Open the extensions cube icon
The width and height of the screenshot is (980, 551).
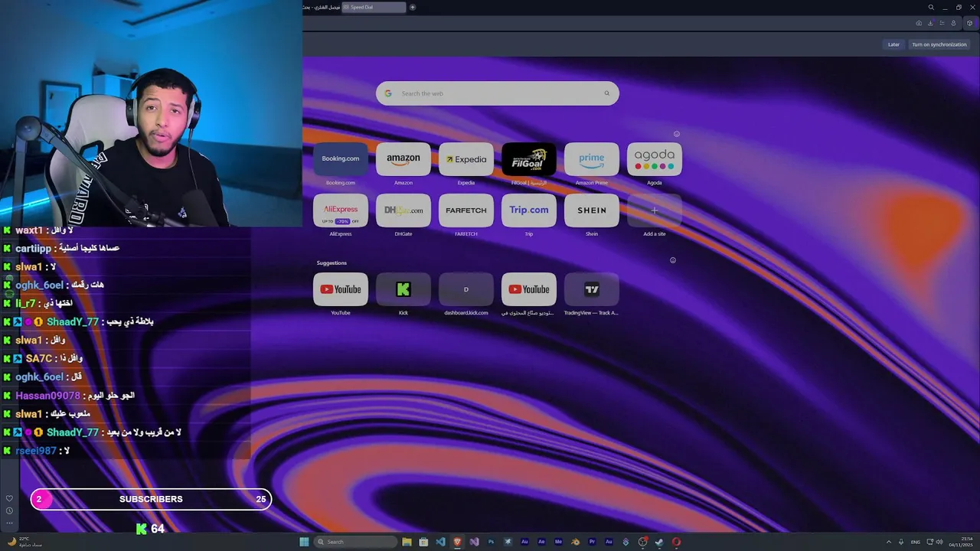click(969, 23)
